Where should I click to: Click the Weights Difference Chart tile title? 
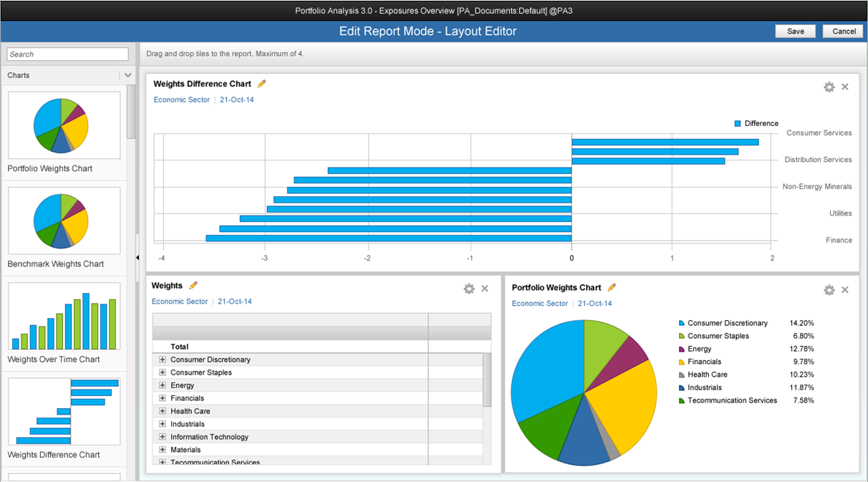(x=203, y=84)
